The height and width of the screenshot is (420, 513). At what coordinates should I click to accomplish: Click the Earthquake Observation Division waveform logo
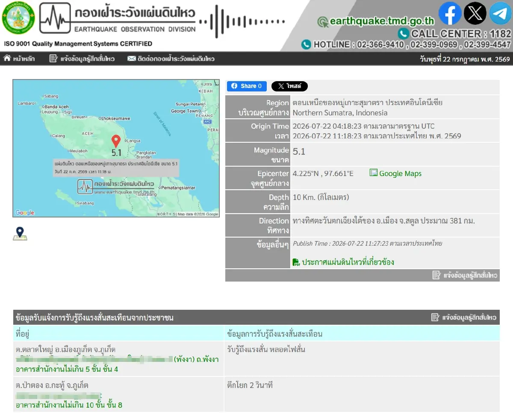55,18
